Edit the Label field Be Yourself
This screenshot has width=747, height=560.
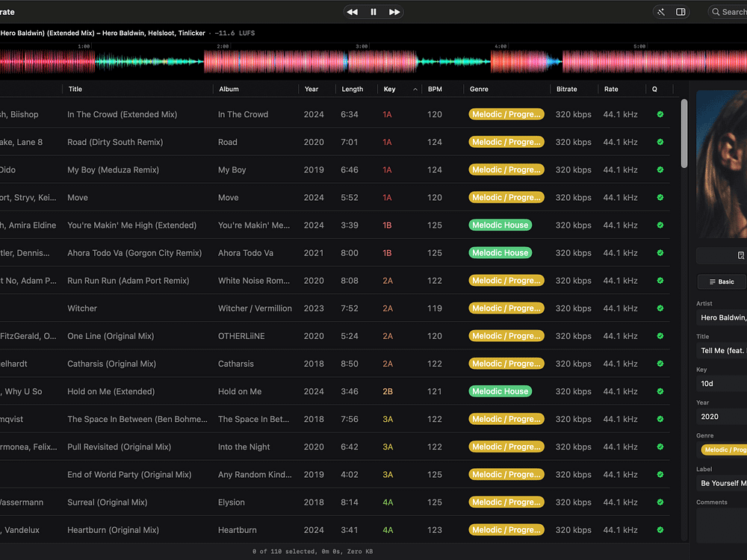(722, 483)
